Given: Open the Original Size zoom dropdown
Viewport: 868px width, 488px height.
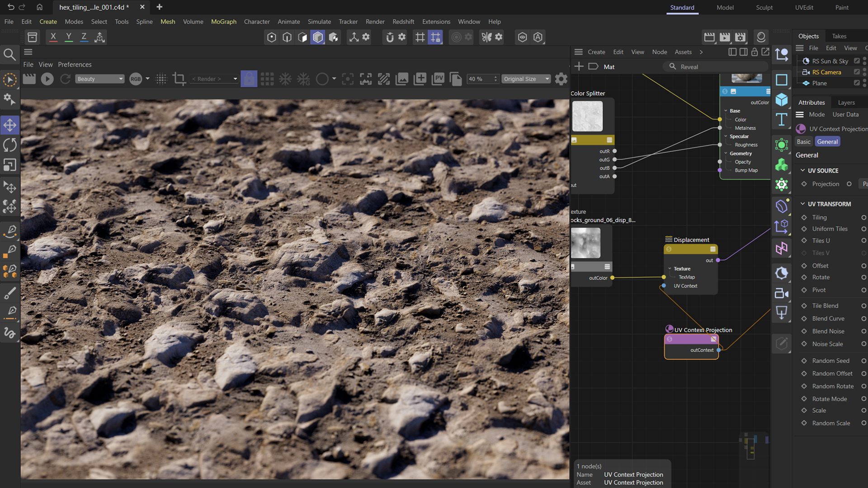Looking at the screenshot, I should coord(526,79).
